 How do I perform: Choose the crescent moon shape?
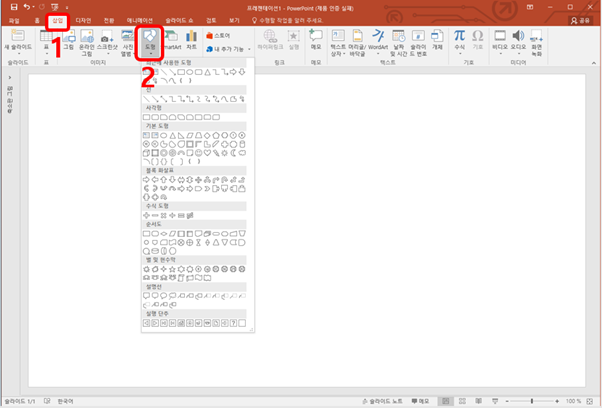pos(233,153)
